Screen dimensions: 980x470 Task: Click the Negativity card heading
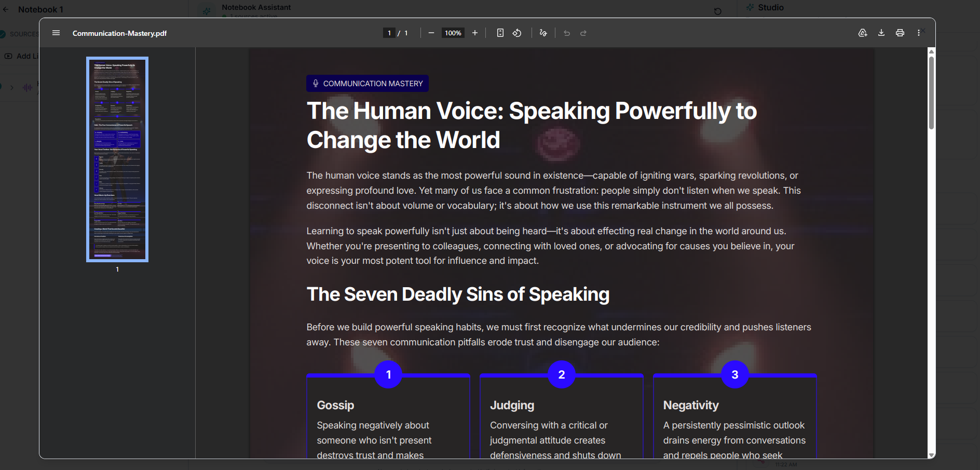tap(691, 405)
